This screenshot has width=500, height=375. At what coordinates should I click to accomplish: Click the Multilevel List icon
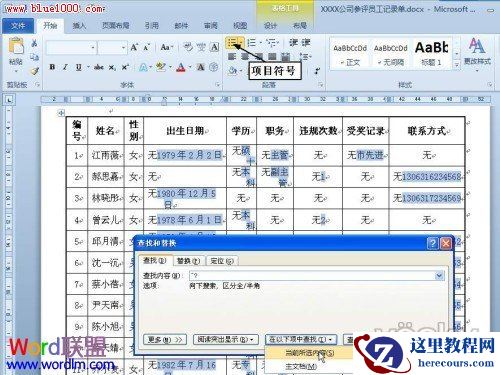click(272, 43)
